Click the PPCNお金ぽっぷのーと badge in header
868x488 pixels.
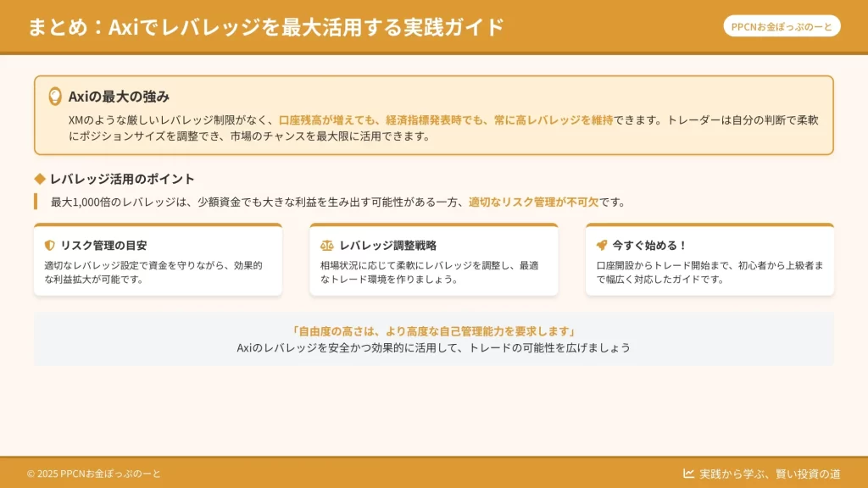[x=782, y=26]
